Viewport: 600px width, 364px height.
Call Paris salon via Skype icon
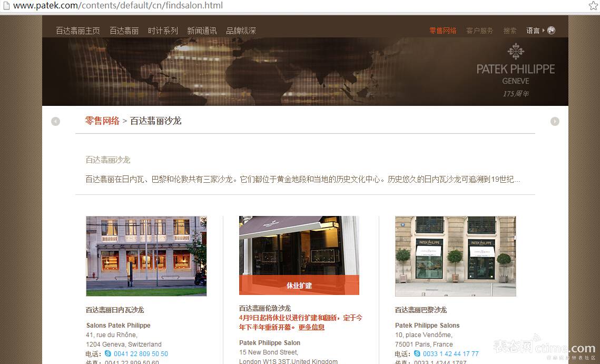[417, 353]
